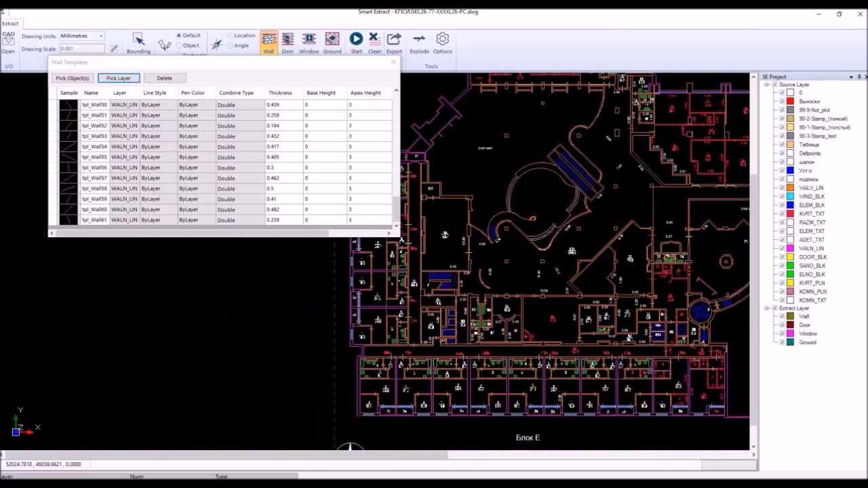
Task: Select the tpl_Wall56 row name
Action: (x=94, y=167)
